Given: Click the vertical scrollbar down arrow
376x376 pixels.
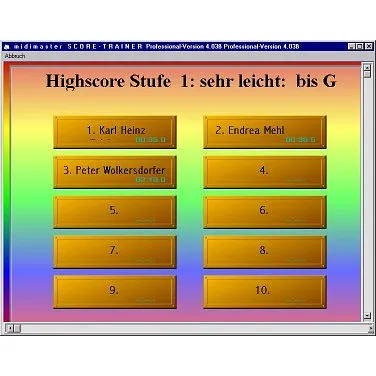Looking at the screenshot, I should 367,315.
